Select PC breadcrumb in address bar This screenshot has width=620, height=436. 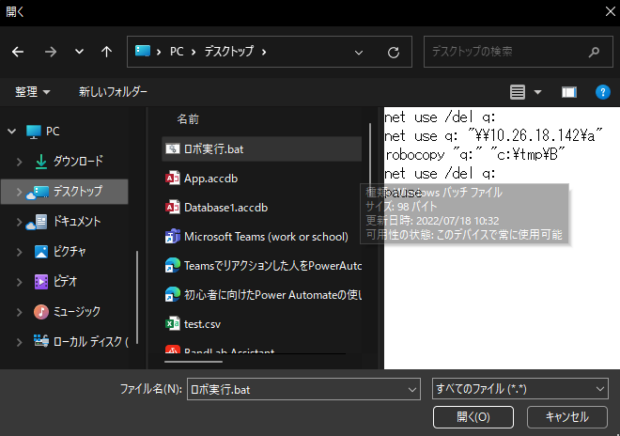pos(176,51)
